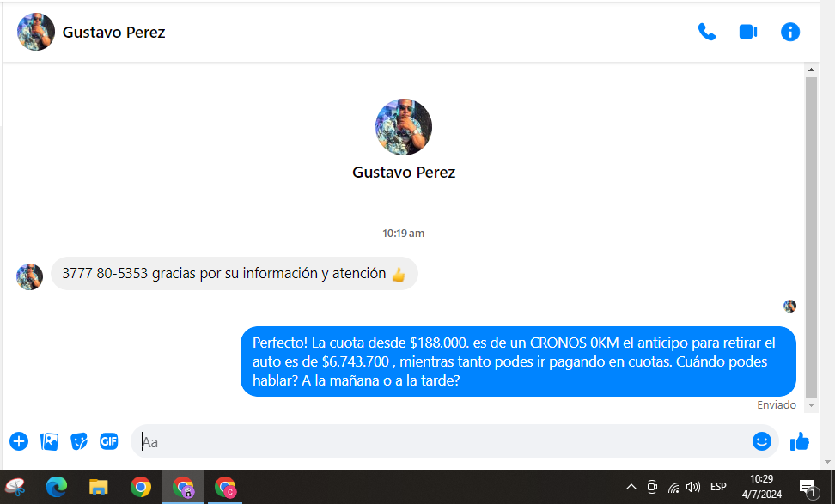Screen dimensions: 835x504
Task: Click Gustavo Perez name below the centered photo
Action: [x=403, y=173]
